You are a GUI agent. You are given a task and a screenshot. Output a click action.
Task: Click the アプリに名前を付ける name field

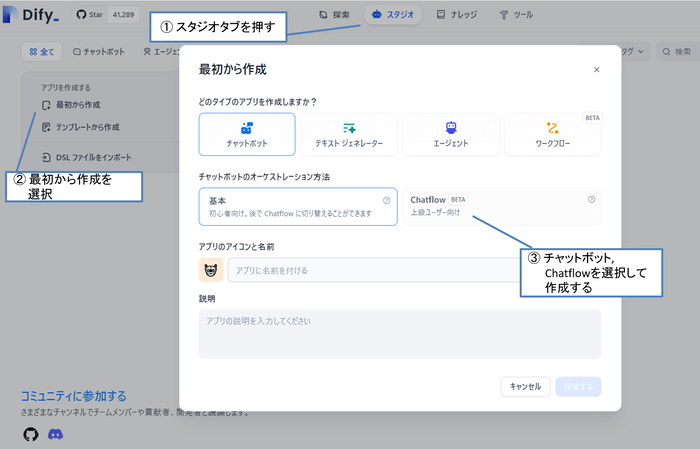coord(374,270)
